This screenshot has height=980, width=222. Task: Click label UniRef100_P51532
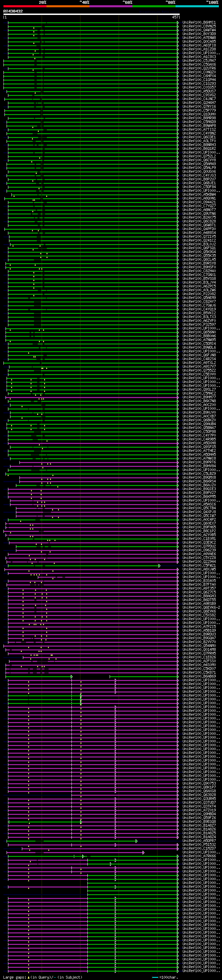(199, 844)
